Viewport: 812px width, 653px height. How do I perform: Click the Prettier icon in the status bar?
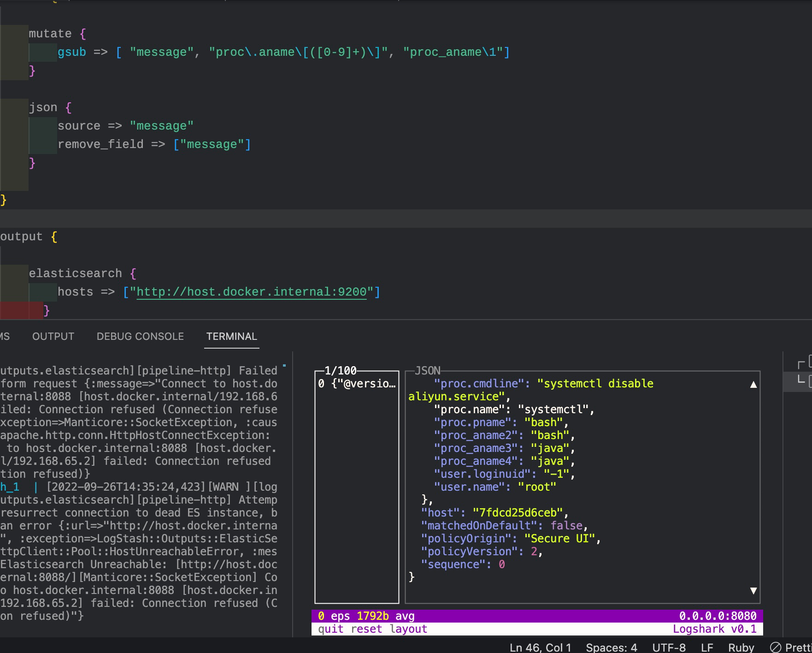click(x=776, y=647)
